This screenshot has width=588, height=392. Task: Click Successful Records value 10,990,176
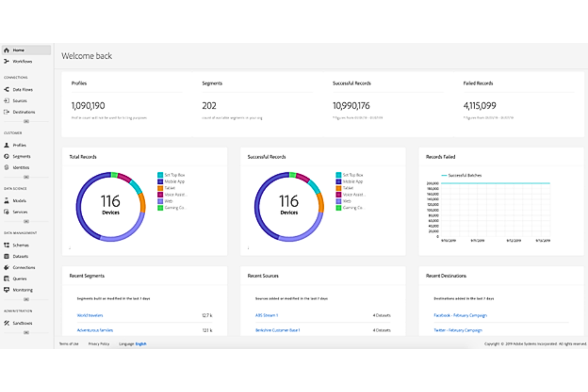351,106
